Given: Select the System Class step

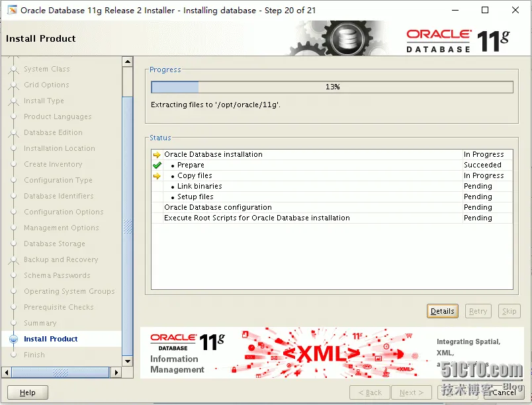Looking at the screenshot, I should (47, 69).
